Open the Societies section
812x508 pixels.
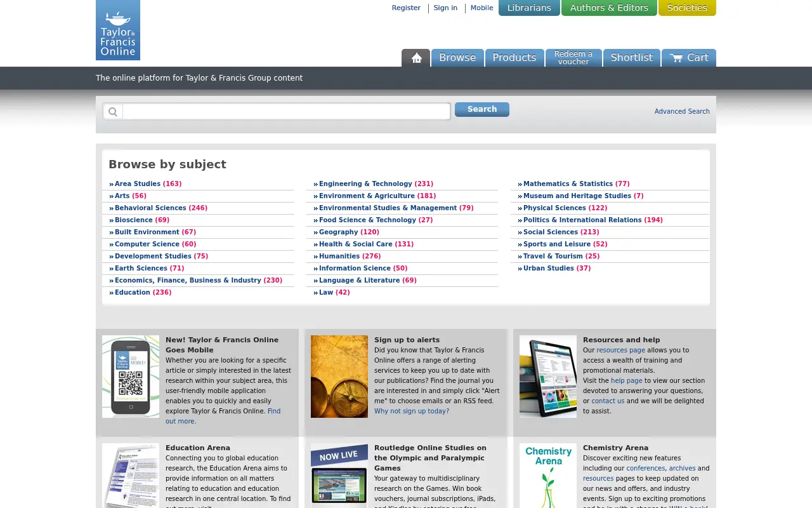[x=687, y=8]
